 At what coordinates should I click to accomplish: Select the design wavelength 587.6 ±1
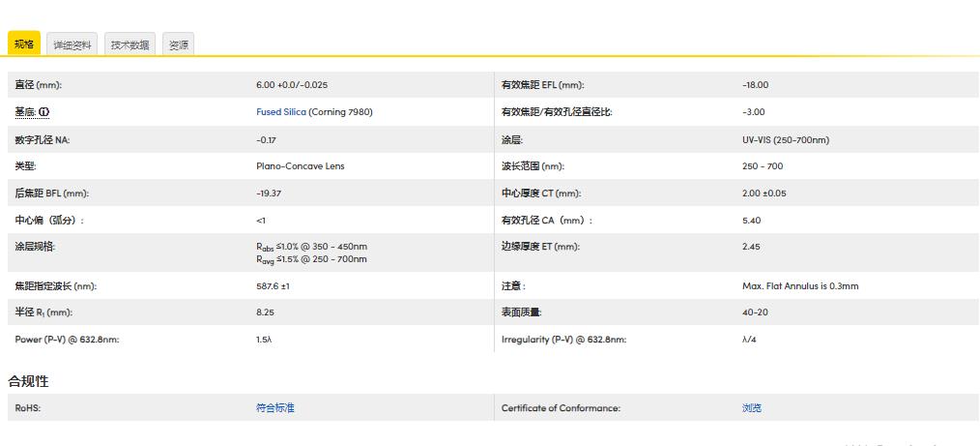pyautogui.click(x=274, y=285)
